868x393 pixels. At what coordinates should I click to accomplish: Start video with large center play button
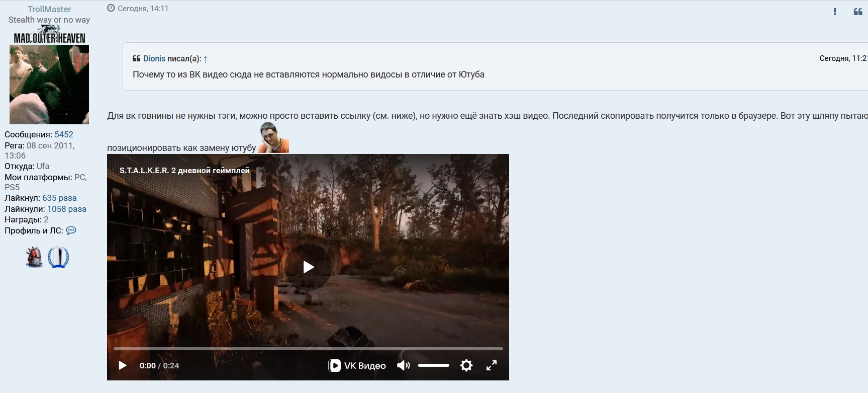point(308,267)
